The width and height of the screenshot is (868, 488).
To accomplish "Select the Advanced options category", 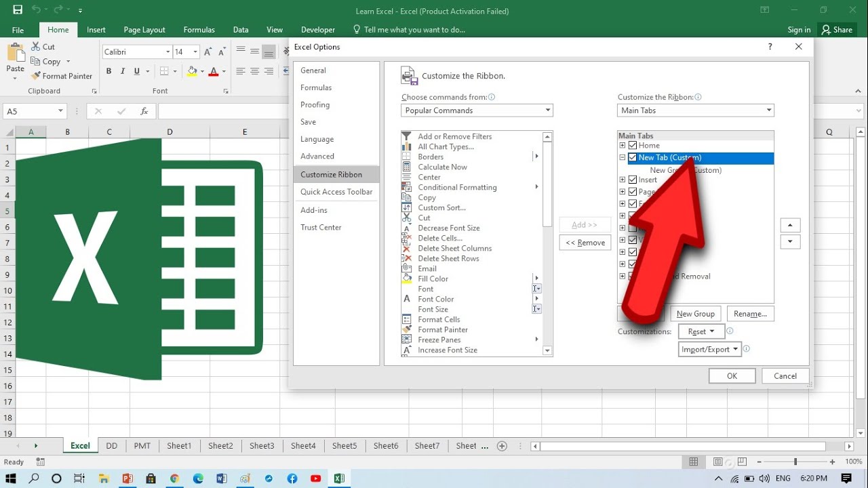I will click(x=317, y=156).
